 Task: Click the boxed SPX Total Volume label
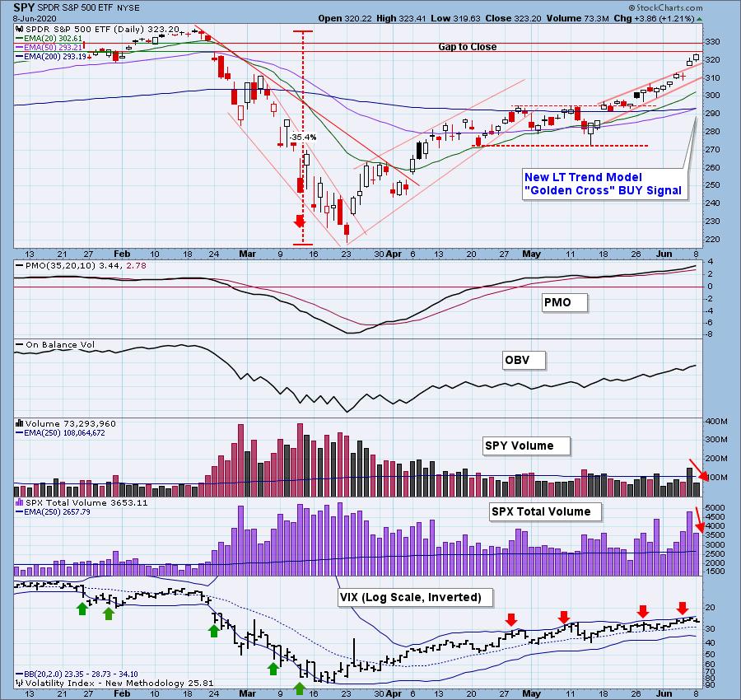coord(545,512)
